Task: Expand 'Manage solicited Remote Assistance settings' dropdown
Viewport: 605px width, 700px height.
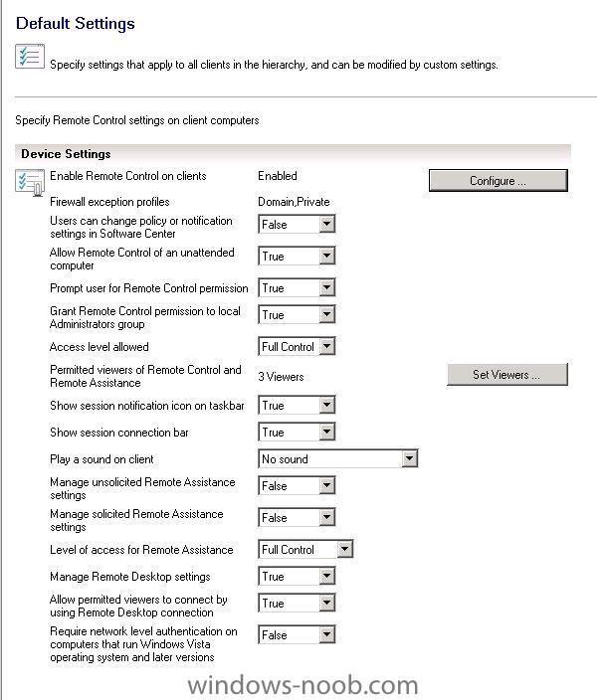Action: pos(297,518)
